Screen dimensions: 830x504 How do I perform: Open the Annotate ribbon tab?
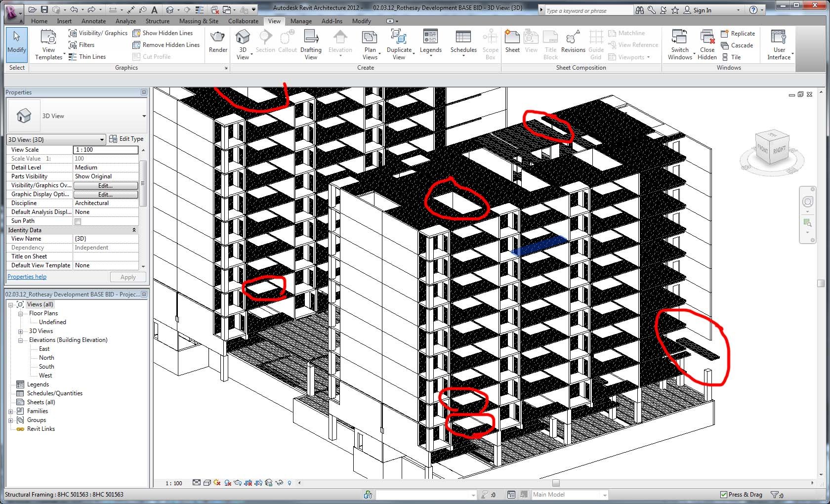[93, 21]
